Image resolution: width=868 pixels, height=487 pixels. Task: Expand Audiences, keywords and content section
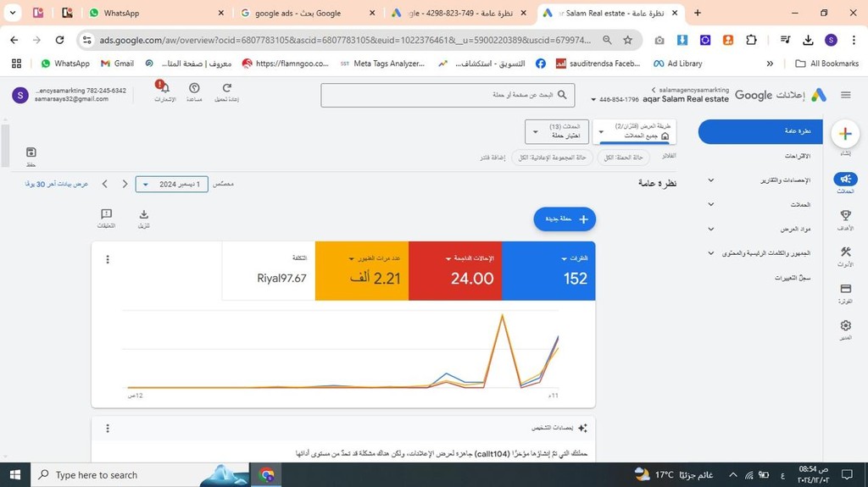[x=711, y=253]
